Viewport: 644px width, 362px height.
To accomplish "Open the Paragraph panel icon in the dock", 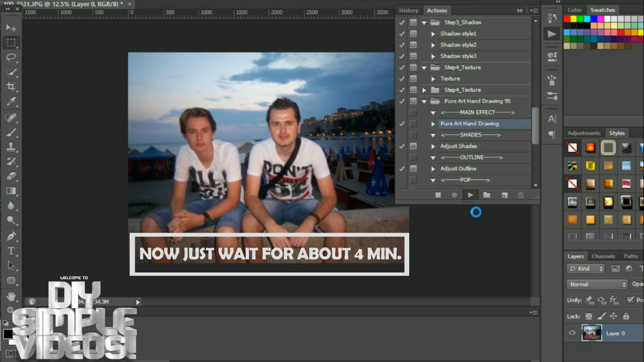I will (552, 135).
